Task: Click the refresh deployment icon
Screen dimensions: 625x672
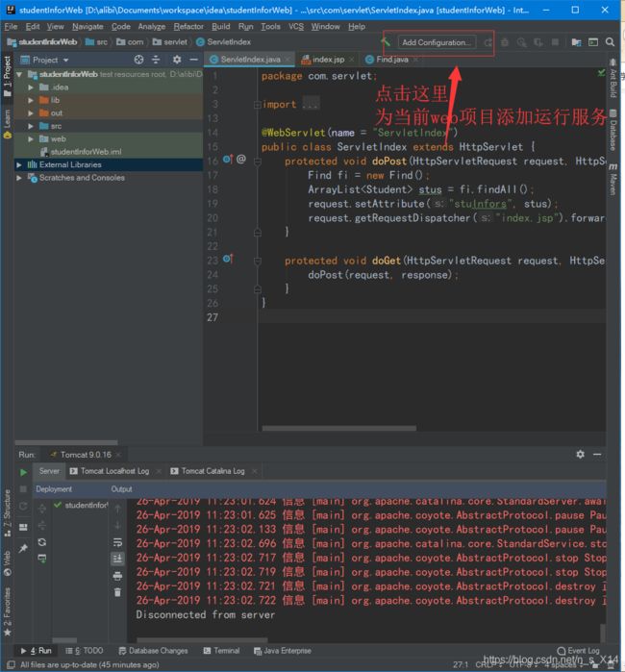Action: [42, 542]
